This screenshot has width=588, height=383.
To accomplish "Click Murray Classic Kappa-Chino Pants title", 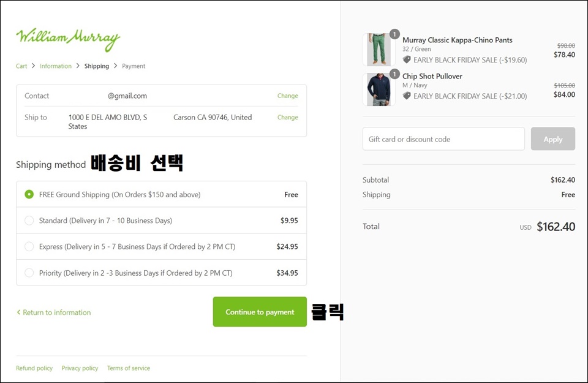I will tap(457, 40).
